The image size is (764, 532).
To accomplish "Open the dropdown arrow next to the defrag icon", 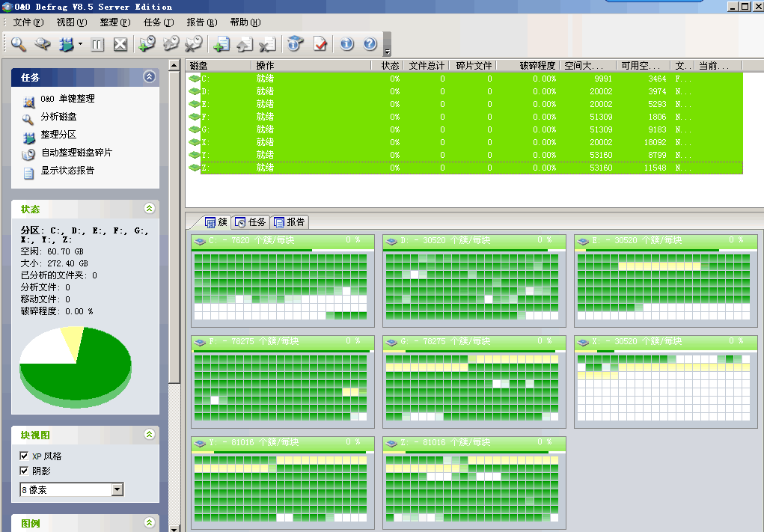I will point(80,44).
